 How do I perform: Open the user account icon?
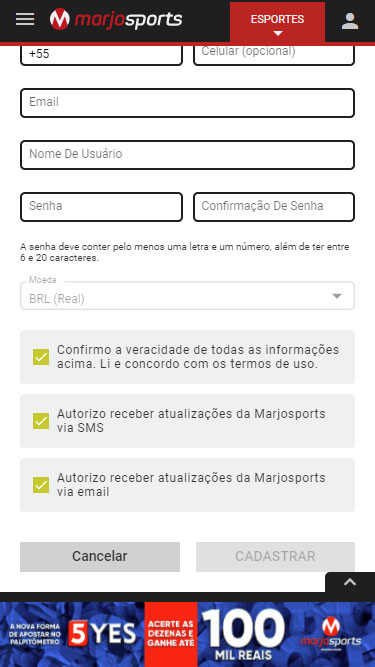click(349, 21)
